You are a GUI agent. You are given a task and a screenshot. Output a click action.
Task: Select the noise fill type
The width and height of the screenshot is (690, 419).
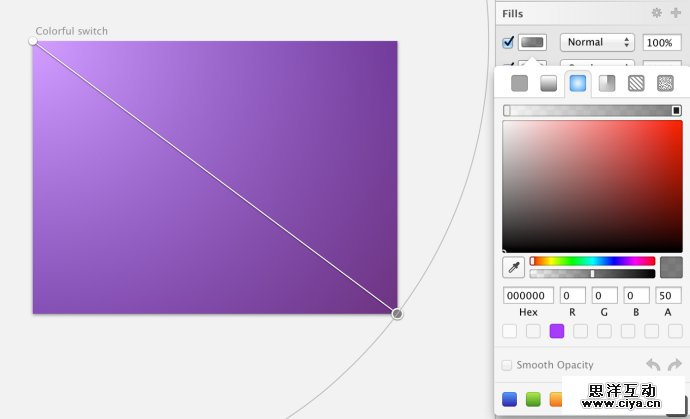click(665, 84)
